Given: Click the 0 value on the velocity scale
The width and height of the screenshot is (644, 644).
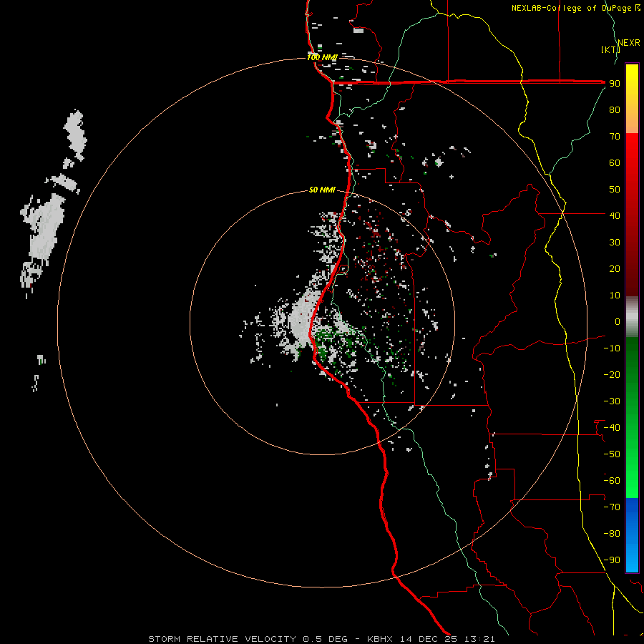Looking at the screenshot, I should 618,321.
